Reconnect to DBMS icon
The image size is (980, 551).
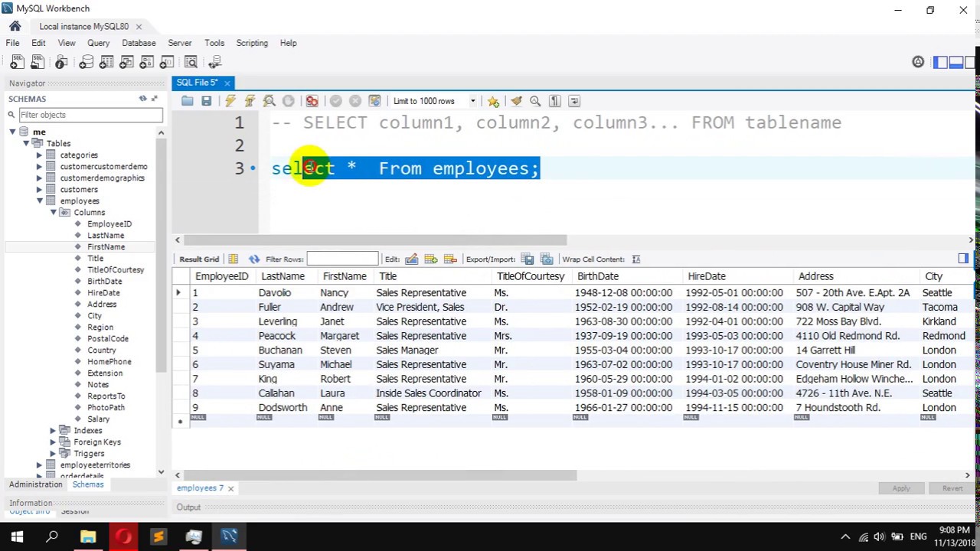pyautogui.click(x=216, y=62)
